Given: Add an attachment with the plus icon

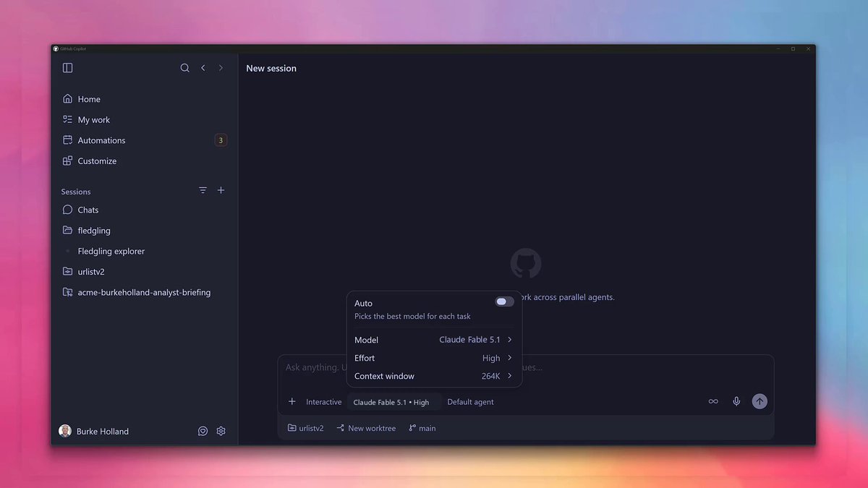Looking at the screenshot, I should (x=292, y=401).
